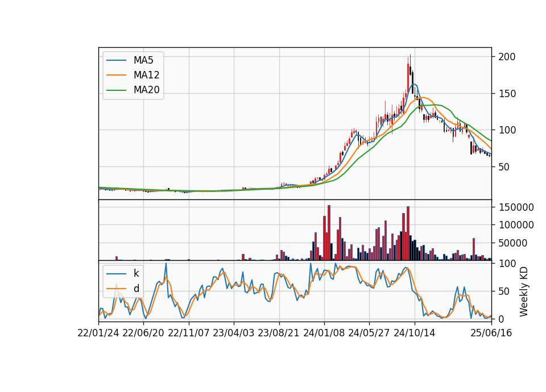Click the MA12 legend label
546x392 pixels.
click(x=146, y=75)
